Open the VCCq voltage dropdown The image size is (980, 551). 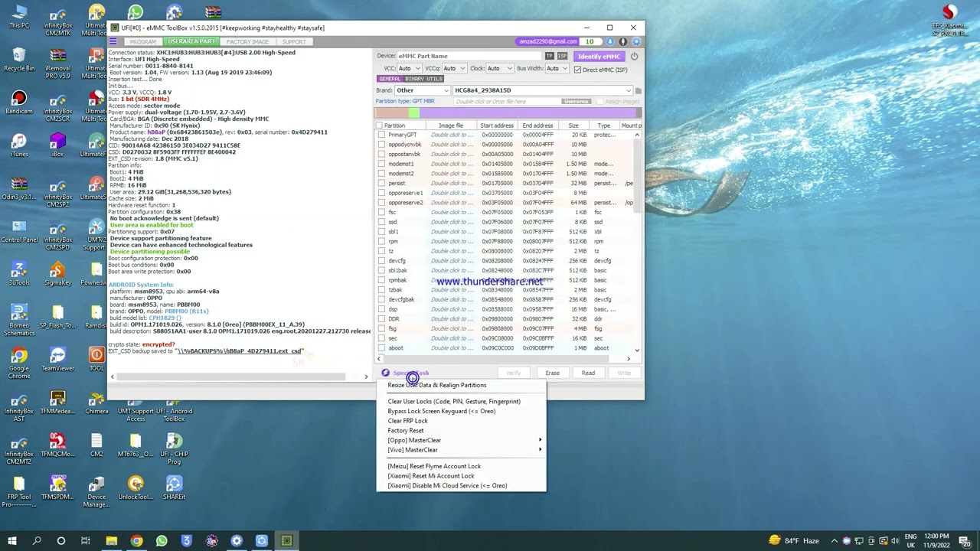coord(454,69)
